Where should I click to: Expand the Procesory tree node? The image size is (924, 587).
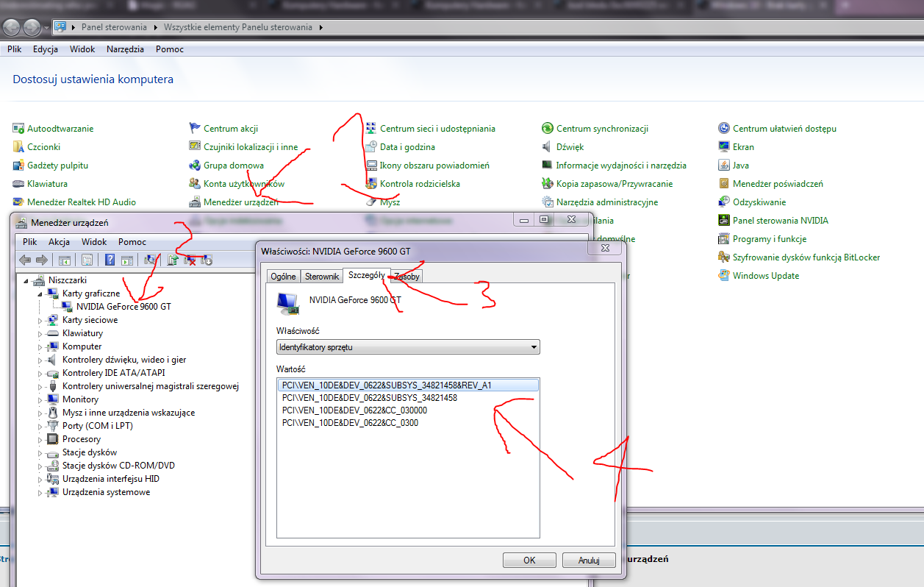click(40, 439)
